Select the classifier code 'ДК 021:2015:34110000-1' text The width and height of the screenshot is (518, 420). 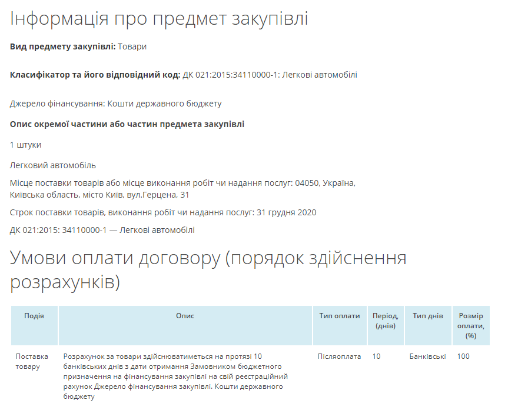point(230,75)
